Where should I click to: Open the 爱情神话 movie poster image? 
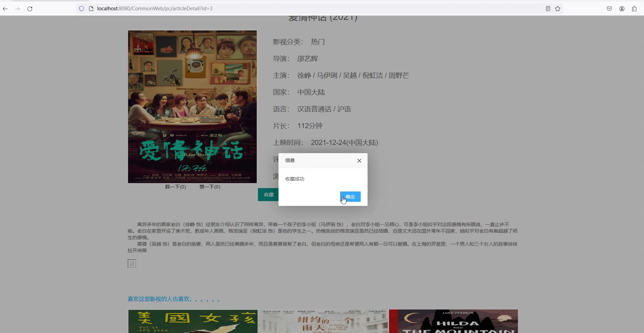193,107
